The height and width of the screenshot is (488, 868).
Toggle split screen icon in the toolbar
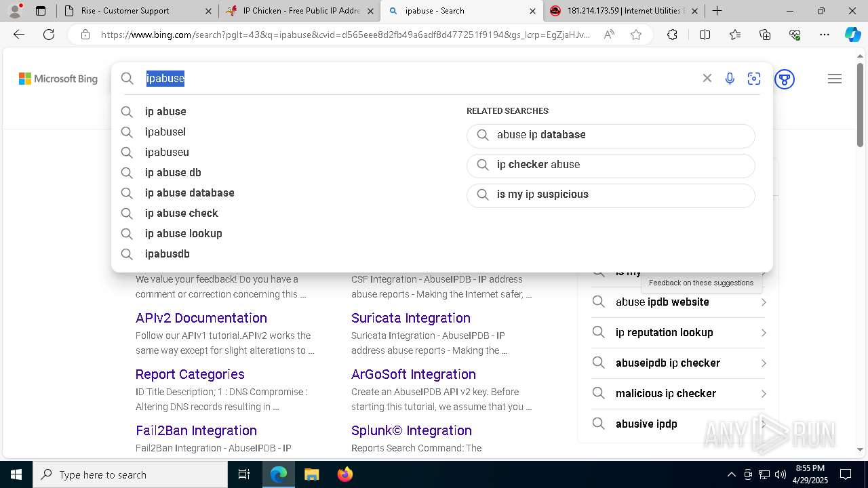705,35
